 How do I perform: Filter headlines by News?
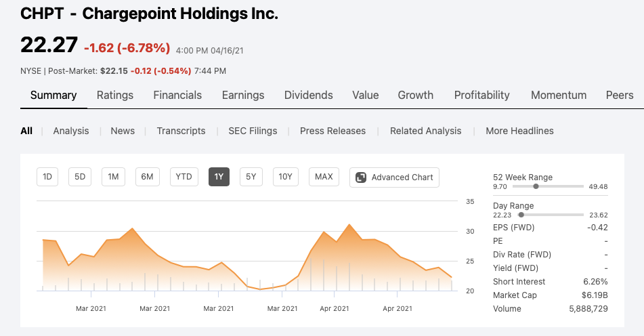click(x=123, y=131)
